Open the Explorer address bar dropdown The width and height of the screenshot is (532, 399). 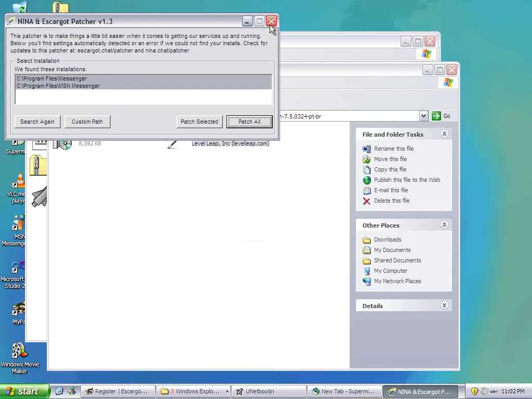click(423, 116)
